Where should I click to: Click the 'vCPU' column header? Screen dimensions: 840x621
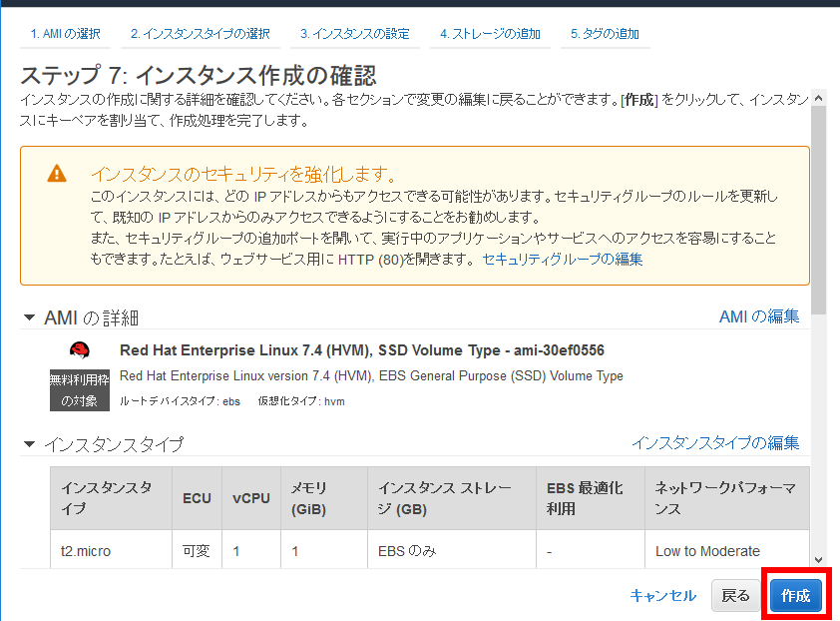coord(251,498)
